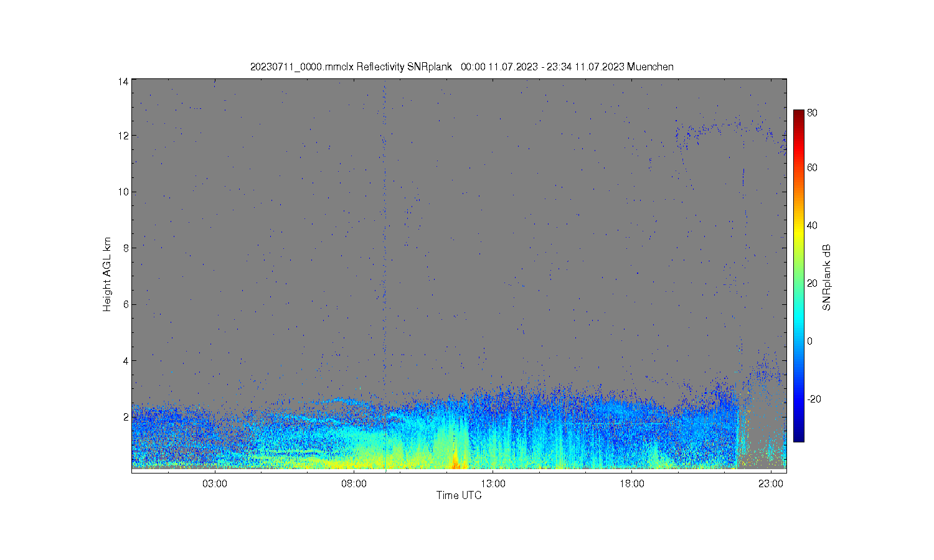Click the orange-red reflectivity peak near 12:00
This screenshot has height=560, width=934.
coord(455,461)
